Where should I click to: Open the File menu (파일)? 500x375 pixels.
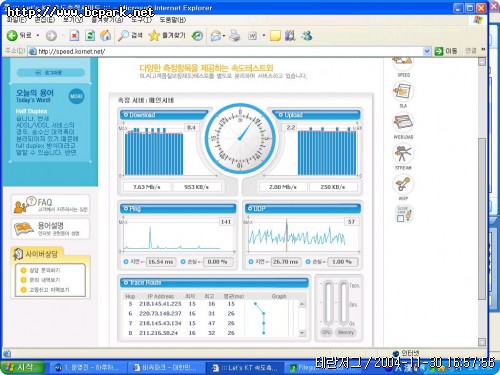coord(16,20)
